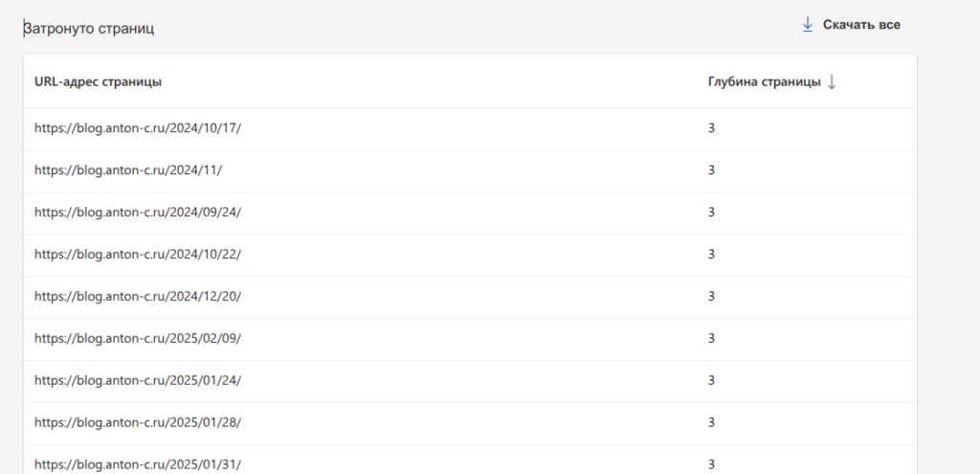Open link blog.anton-c.ru/2025/02/09/
Image resolution: width=980 pixels, height=474 pixels.
click(138, 339)
